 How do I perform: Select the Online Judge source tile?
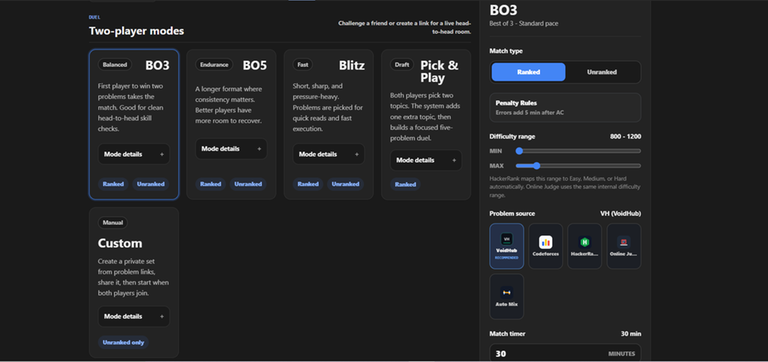click(624, 246)
